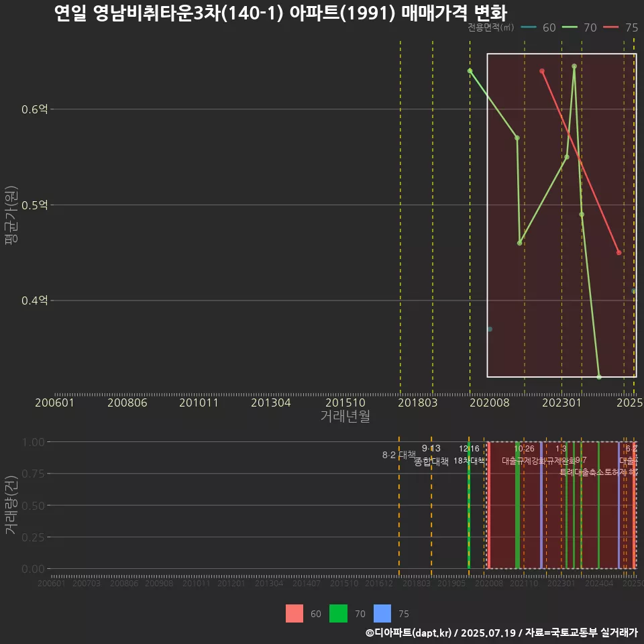Viewport: 644px width, 644px height.
Task: Click the green data point near 0.46억
Action: [x=519, y=243]
